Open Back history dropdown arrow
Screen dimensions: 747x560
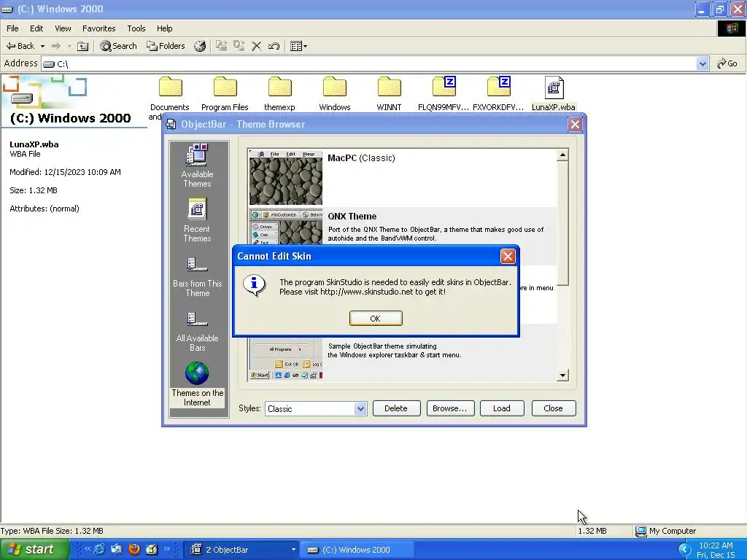tap(42, 46)
